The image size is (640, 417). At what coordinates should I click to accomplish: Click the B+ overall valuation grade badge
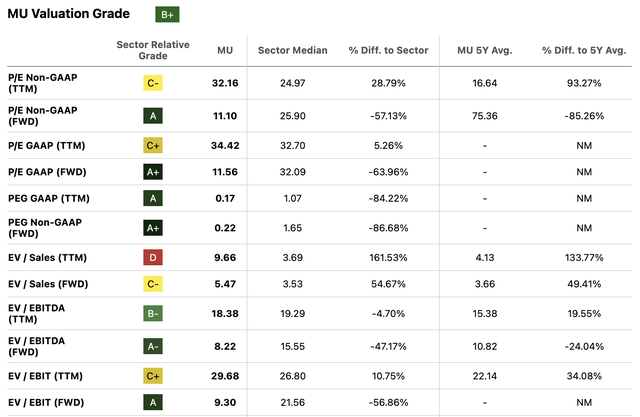(x=168, y=15)
